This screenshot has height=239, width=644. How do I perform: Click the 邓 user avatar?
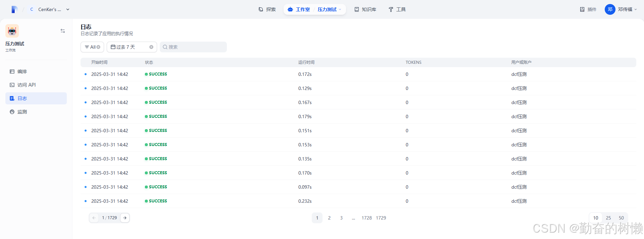click(610, 9)
